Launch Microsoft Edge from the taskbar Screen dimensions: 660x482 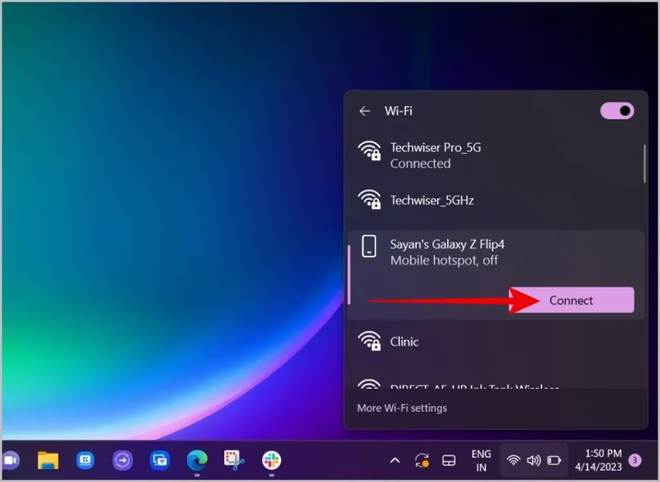tap(197, 460)
